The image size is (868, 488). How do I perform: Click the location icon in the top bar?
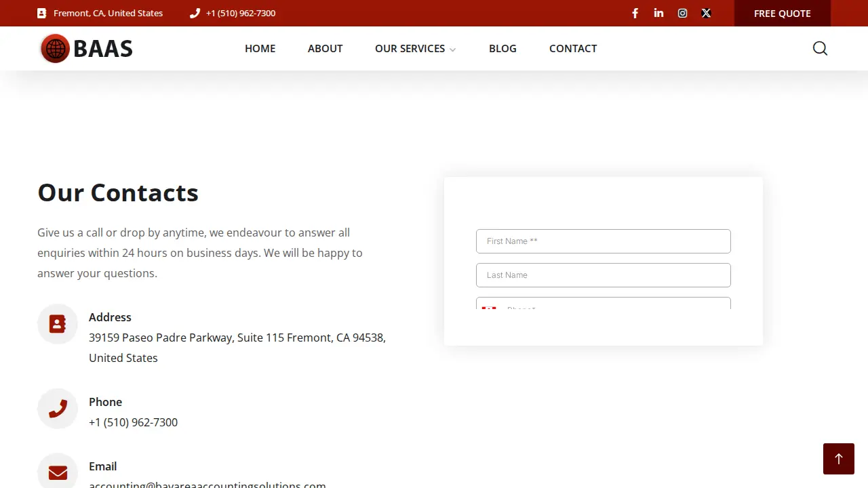click(41, 13)
